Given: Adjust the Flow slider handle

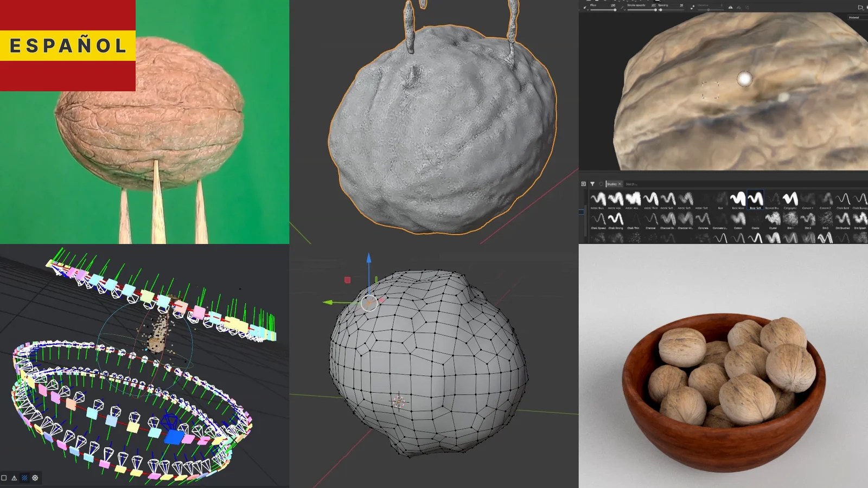Looking at the screenshot, I should 614,9.
